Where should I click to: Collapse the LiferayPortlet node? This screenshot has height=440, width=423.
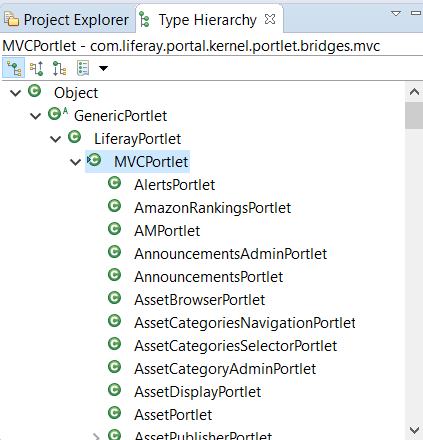[x=55, y=139]
